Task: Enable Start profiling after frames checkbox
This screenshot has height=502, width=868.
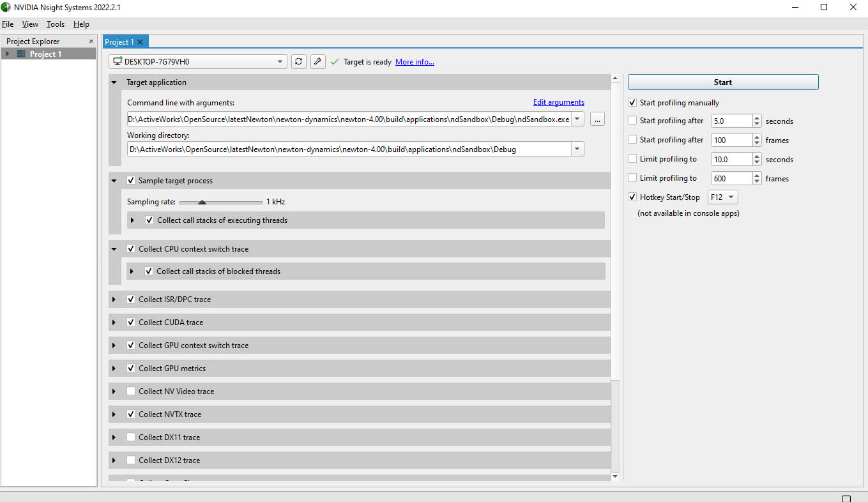Action: point(632,140)
